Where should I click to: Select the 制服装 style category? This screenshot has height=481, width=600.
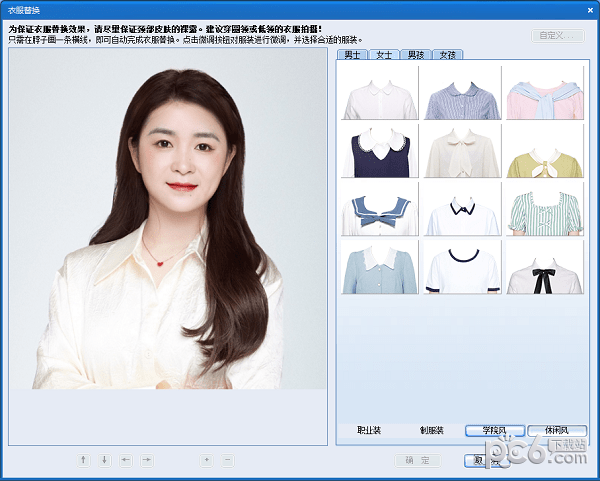coord(433,430)
